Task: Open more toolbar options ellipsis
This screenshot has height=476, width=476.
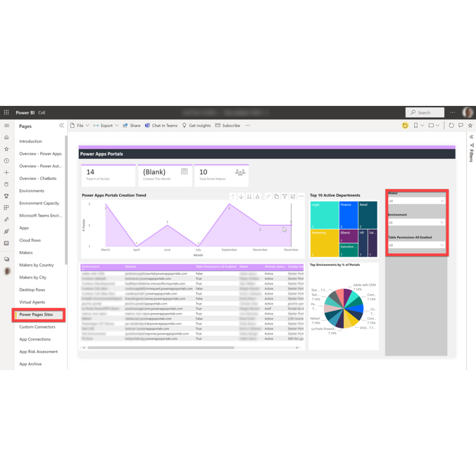Action: [248, 126]
